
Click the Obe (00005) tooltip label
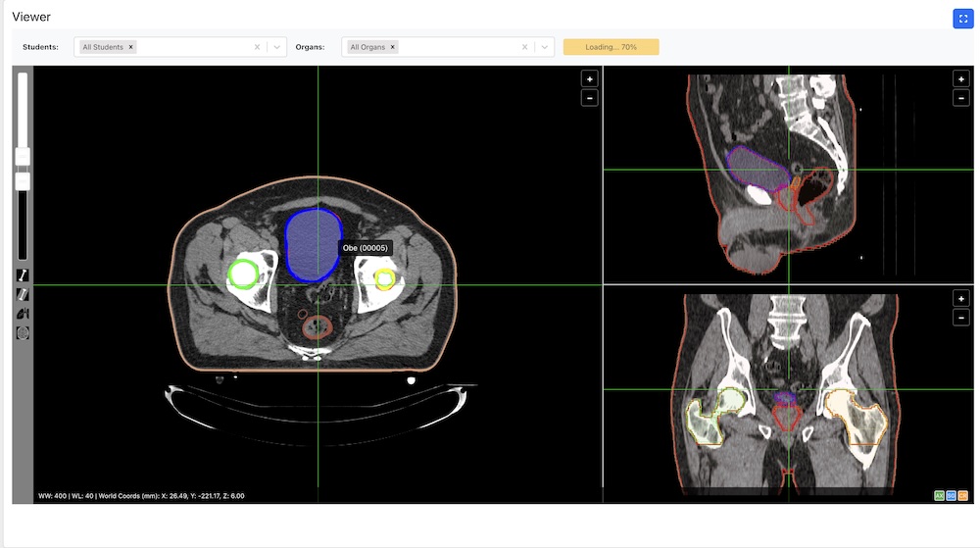[x=365, y=248]
